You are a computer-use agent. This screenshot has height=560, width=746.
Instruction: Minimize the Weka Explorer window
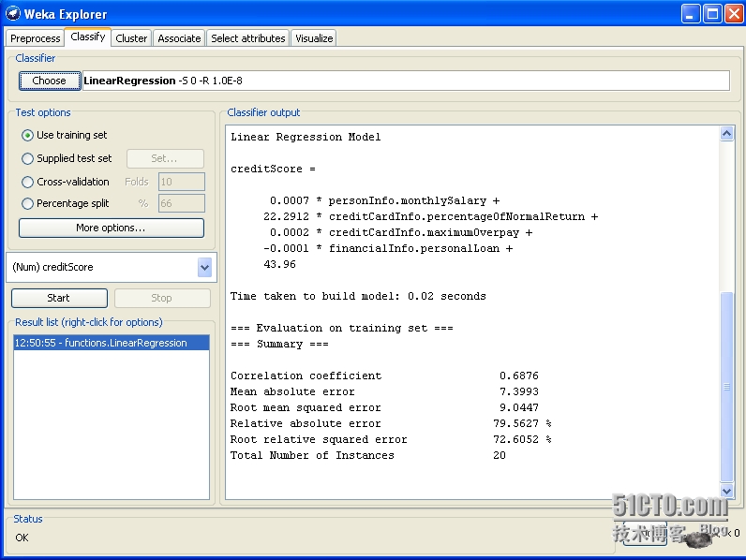pos(690,13)
